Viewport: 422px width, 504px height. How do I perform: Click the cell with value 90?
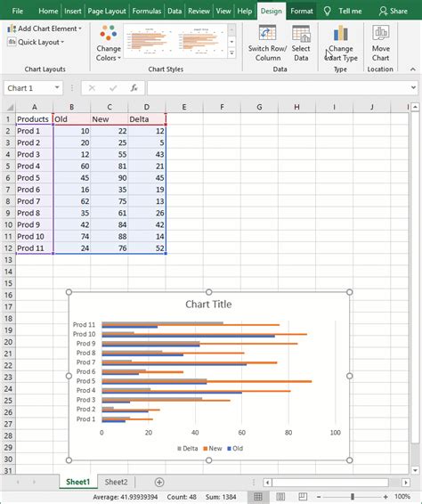pos(110,178)
